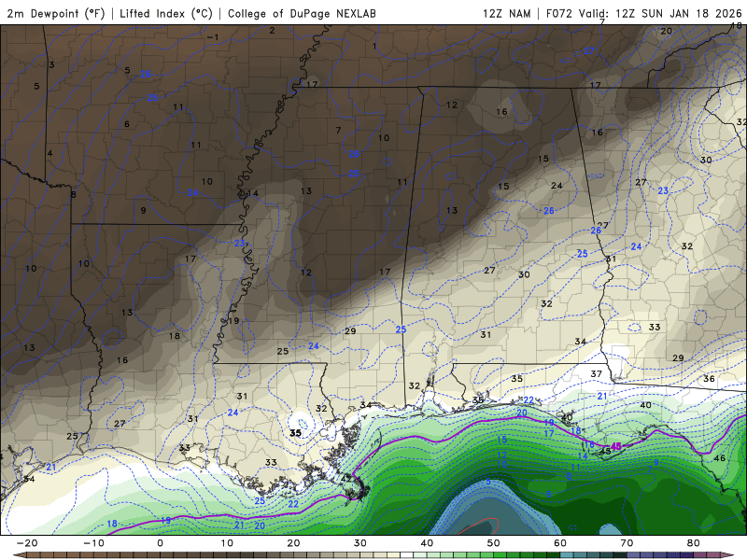Screen dimensions: 747x560
Task: Click the '60' label on the color scale
Action: click(x=560, y=543)
